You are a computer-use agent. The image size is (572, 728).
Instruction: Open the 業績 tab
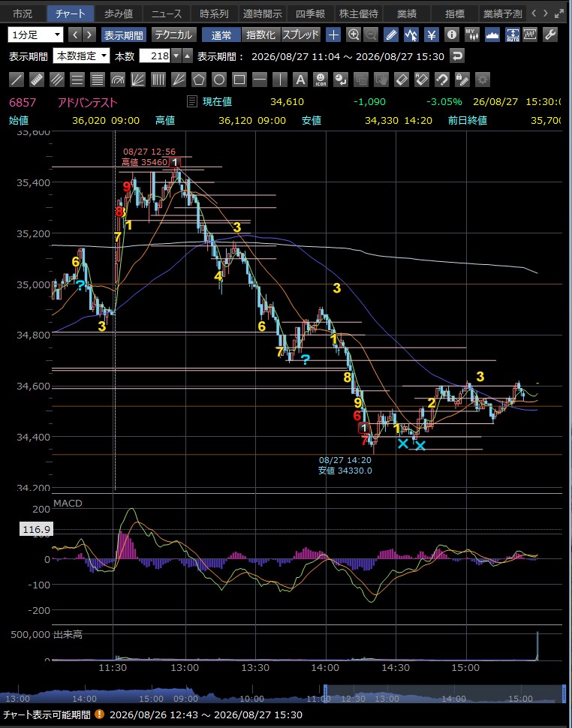click(x=407, y=14)
